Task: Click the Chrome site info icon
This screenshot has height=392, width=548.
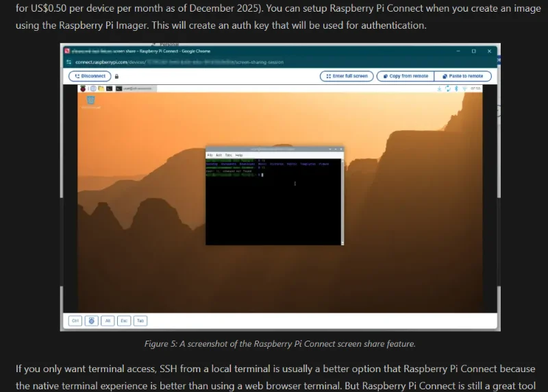Action: [69, 62]
